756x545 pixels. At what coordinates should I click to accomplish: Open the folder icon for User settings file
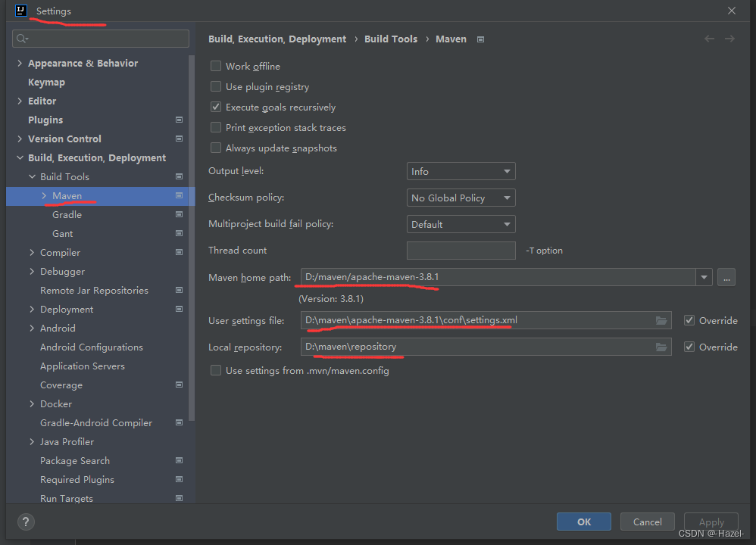point(661,320)
